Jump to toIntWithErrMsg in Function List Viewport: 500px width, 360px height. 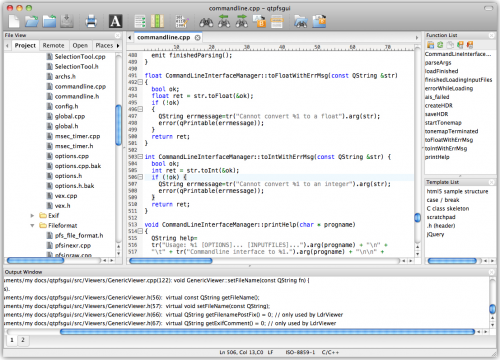tap(446, 149)
